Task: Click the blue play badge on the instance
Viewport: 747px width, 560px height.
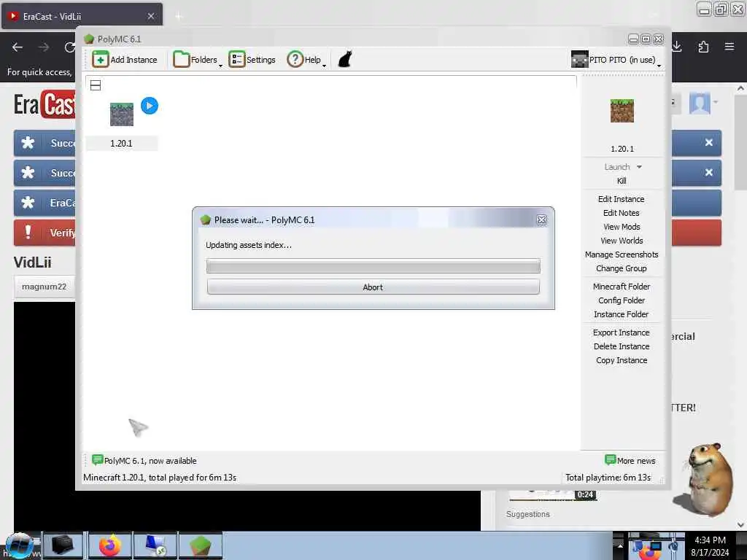Action: [150, 106]
